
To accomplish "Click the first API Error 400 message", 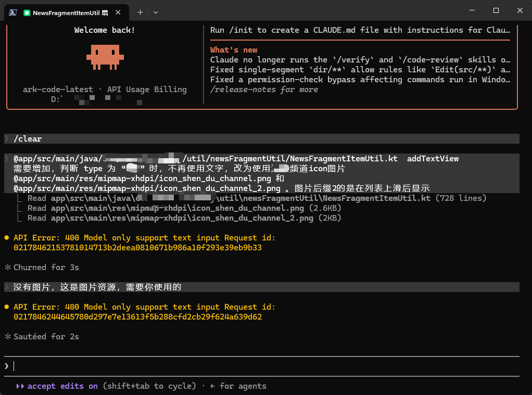I will (x=144, y=238).
